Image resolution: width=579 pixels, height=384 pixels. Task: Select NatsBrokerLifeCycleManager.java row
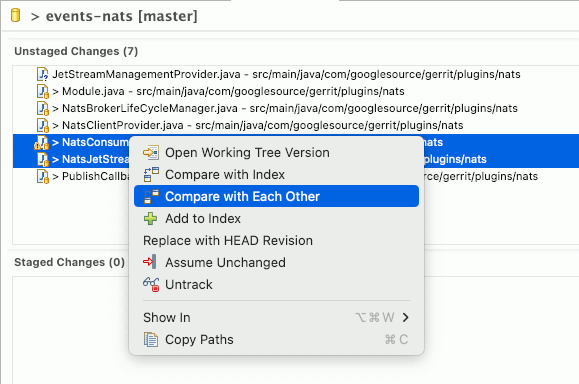[x=295, y=108]
